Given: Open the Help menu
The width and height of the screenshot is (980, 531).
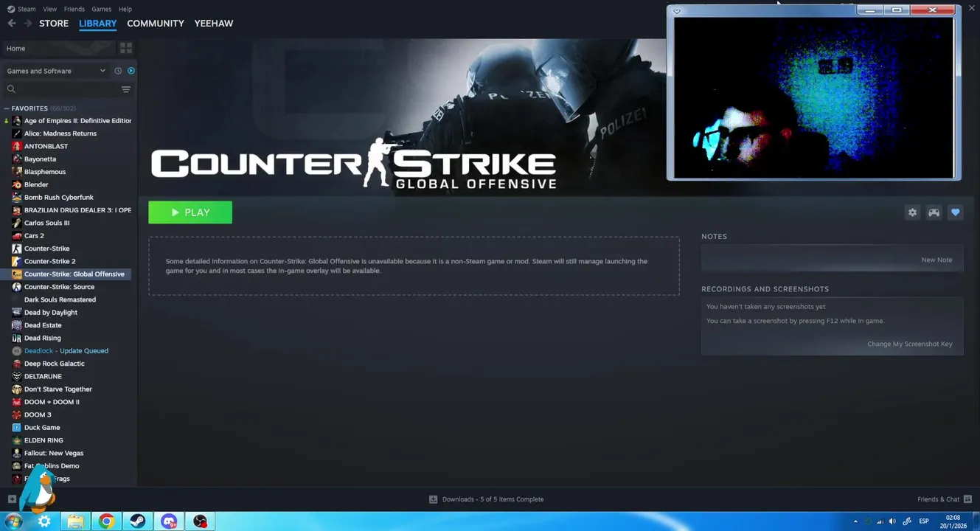Looking at the screenshot, I should coord(125,9).
